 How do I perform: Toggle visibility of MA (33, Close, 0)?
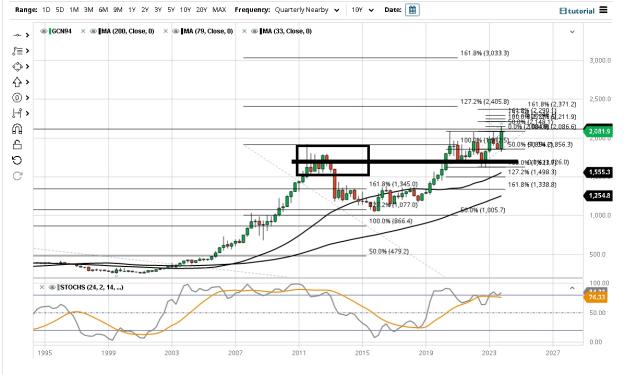click(254, 31)
